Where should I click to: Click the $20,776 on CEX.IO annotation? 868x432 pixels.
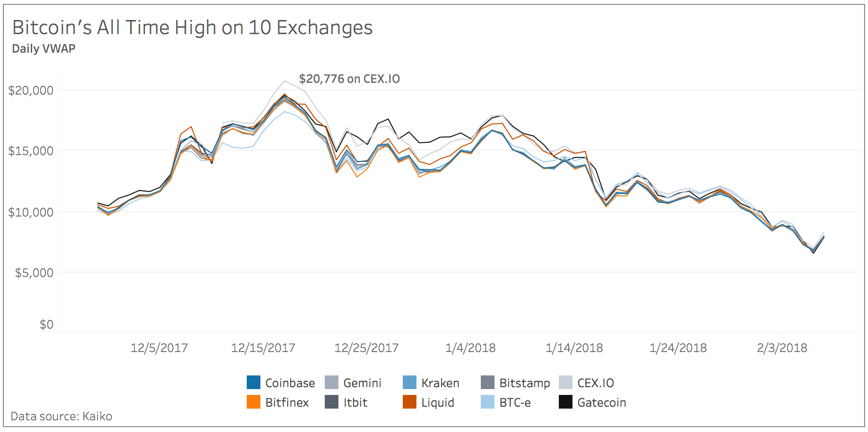click(x=349, y=79)
